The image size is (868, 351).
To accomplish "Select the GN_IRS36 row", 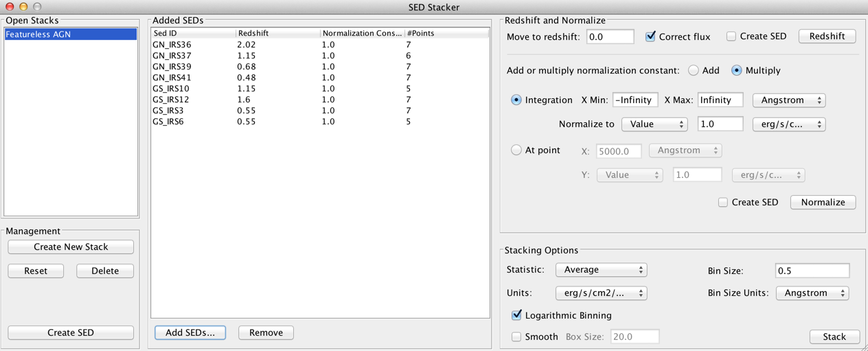I will coord(320,45).
